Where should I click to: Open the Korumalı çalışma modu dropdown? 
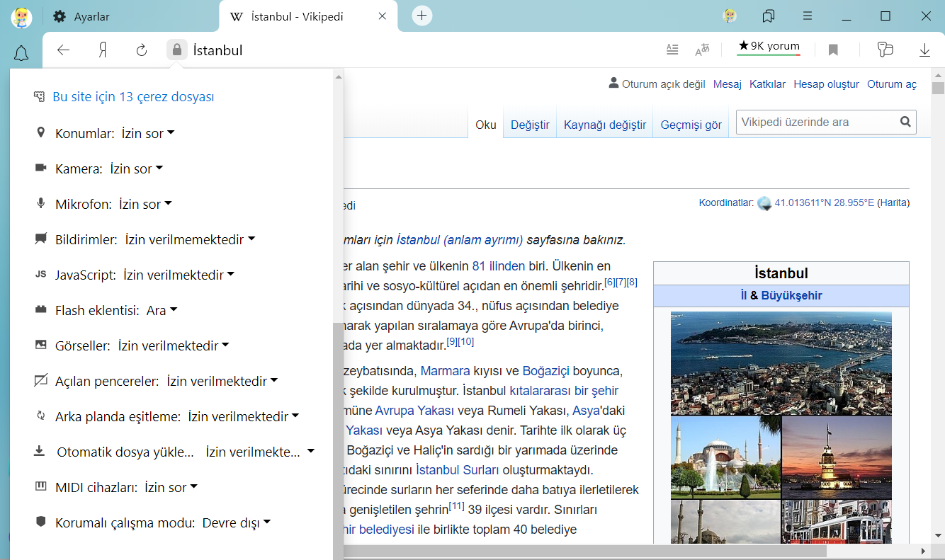[x=237, y=522]
